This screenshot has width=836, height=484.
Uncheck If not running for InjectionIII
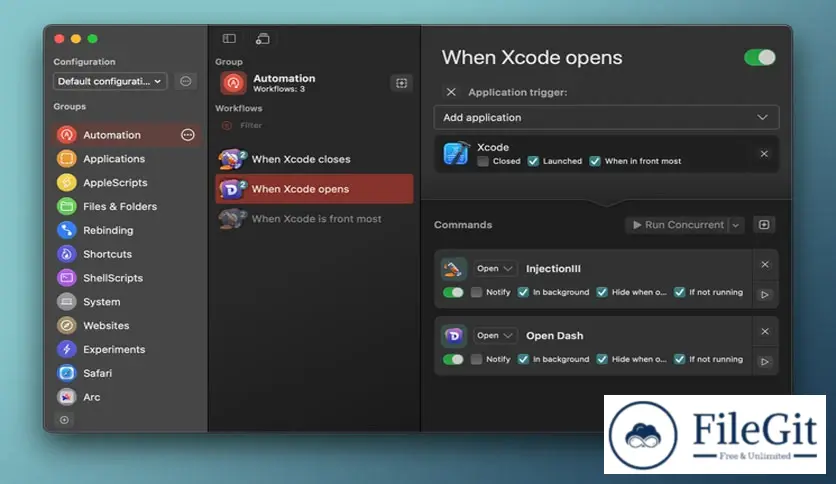[679, 292]
